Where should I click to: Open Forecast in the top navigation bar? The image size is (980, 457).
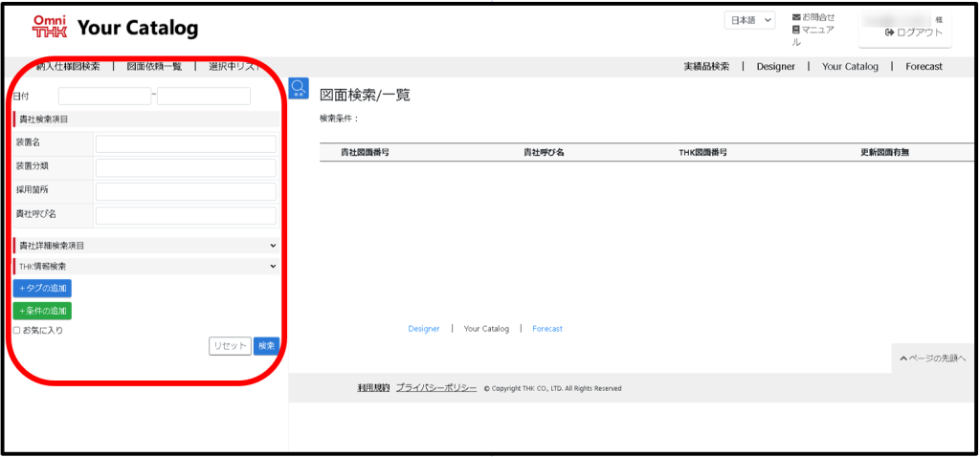click(x=924, y=66)
